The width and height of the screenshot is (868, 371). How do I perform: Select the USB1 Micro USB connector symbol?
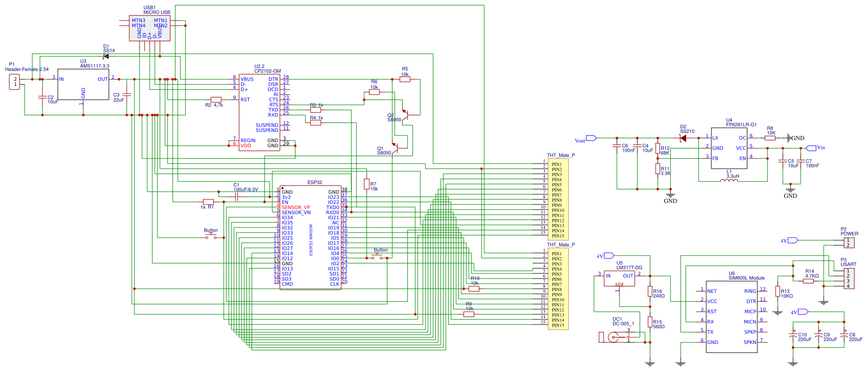tap(149, 28)
